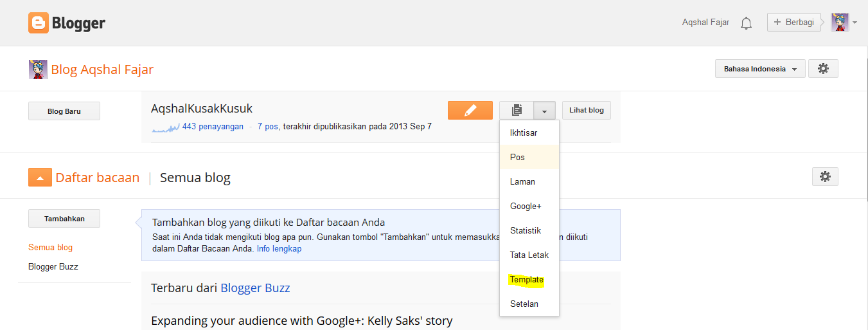Open the posts list icon button
The width and height of the screenshot is (868, 330).
coord(517,110)
